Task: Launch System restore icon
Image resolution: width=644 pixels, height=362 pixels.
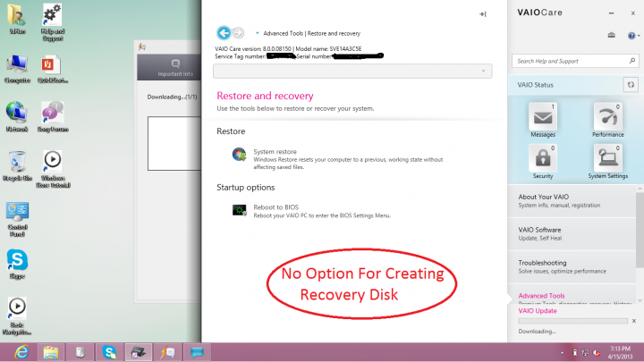Action: pyautogui.click(x=239, y=155)
